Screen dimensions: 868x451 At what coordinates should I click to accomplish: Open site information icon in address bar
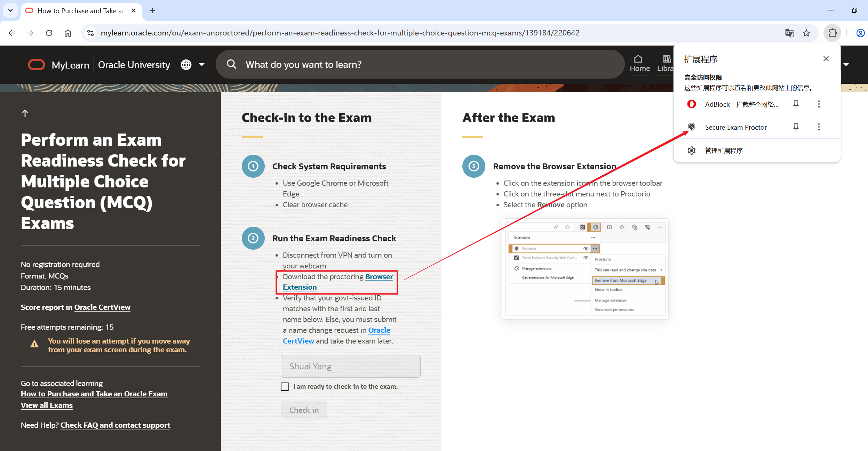pos(90,33)
